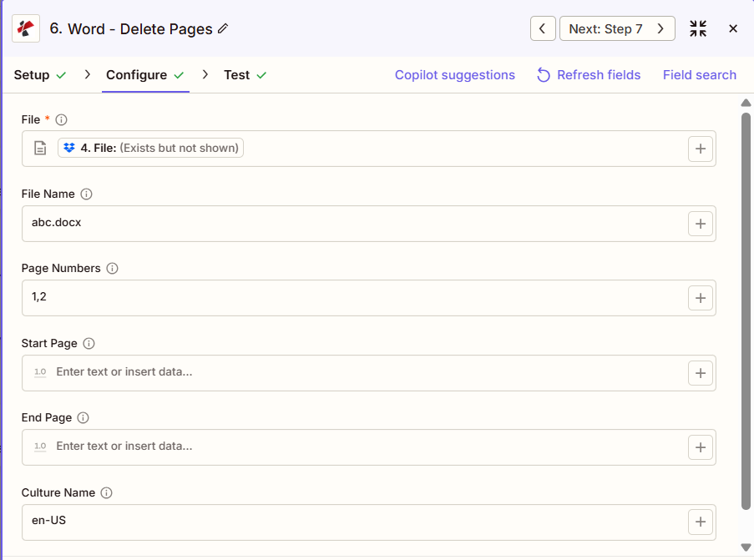Show info for Start Page field
Image resolution: width=754 pixels, height=560 pixels.
[x=89, y=343]
